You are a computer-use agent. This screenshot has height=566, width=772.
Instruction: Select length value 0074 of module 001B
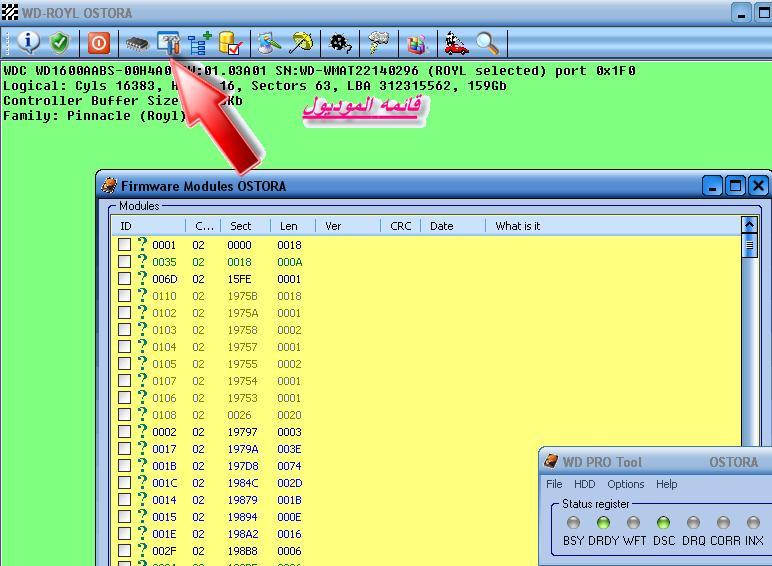click(x=289, y=466)
